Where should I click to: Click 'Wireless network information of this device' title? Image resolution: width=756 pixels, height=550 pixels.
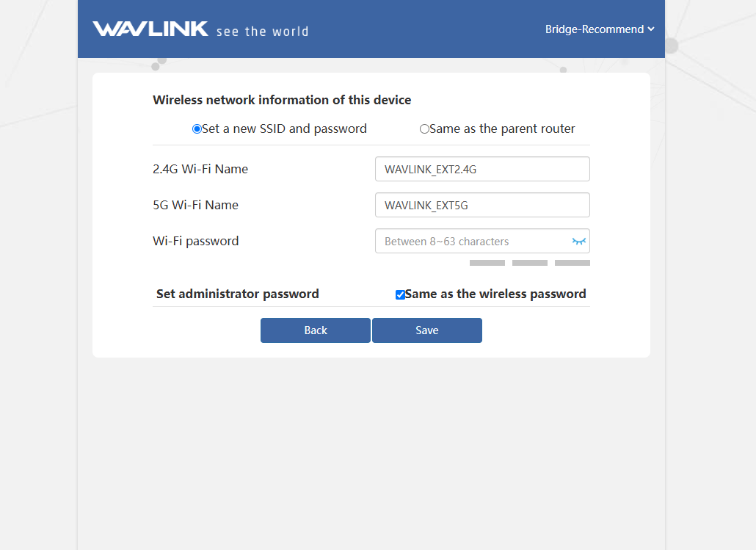pyautogui.click(x=282, y=100)
